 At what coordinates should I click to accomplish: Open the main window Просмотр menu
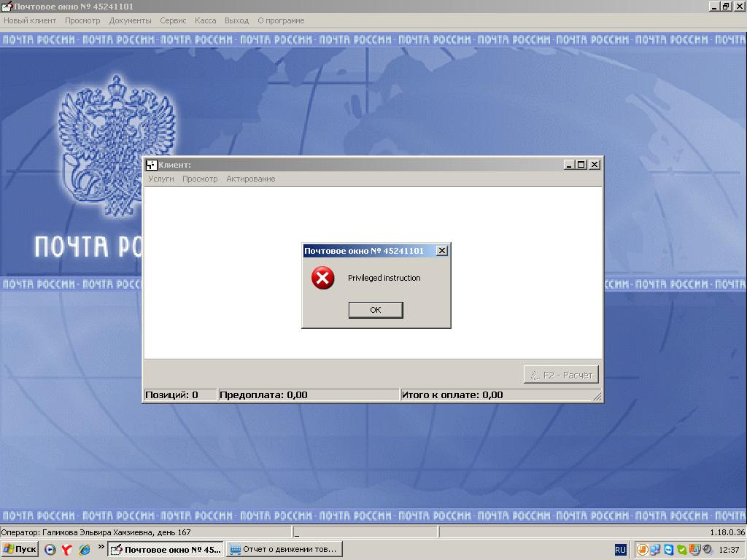(x=82, y=20)
